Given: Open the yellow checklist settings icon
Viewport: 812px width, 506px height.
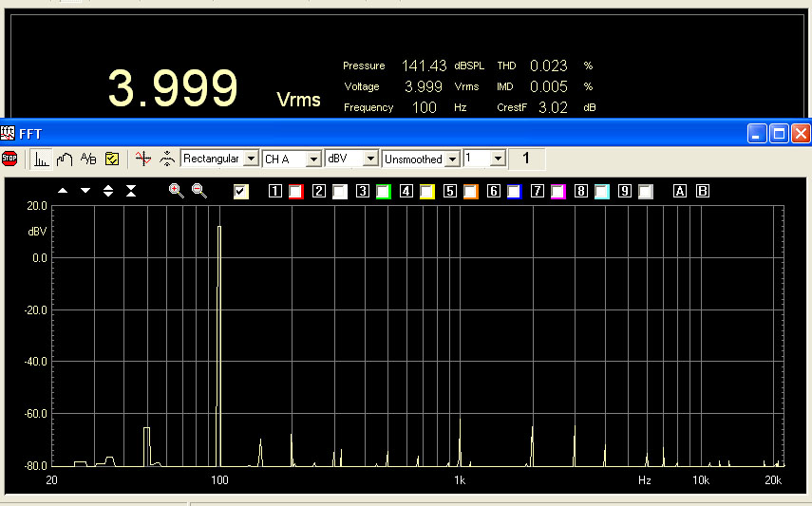Looking at the screenshot, I should point(111,159).
